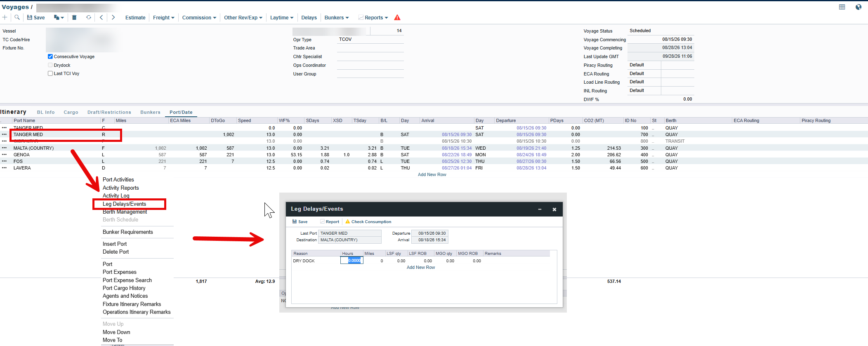This screenshot has width=868, height=346.
Task: Click Add New Row under the LAVERA itinerary row
Action: tap(432, 174)
